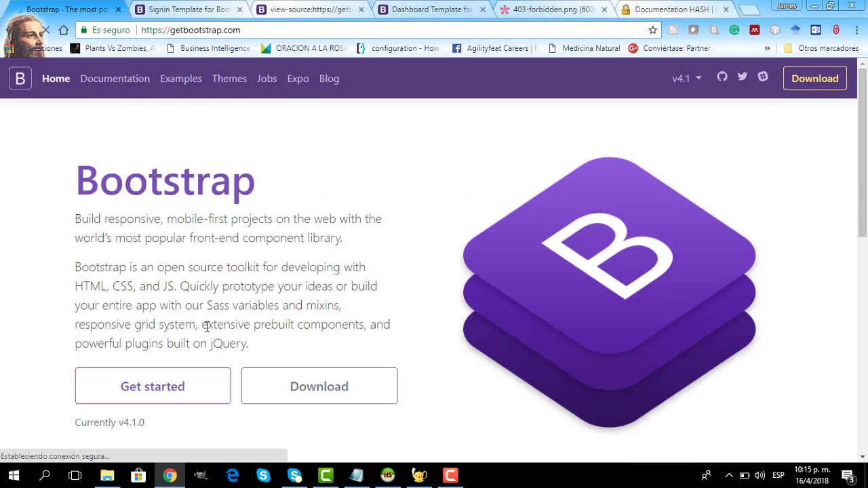Open the James profile menu in Chrome

pyautogui.click(x=787, y=6)
